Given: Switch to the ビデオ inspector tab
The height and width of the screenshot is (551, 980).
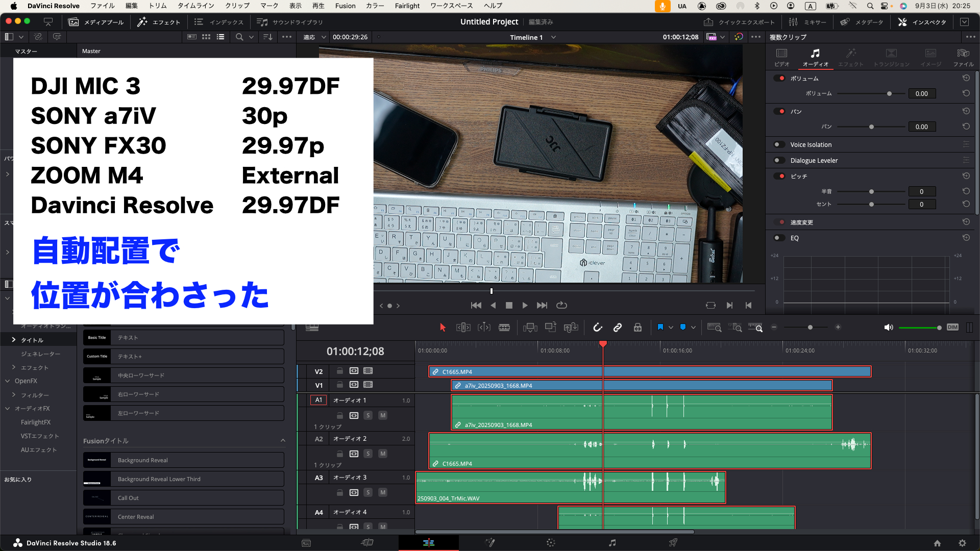Looking at the screenshot, I should (x=781, y=57).
